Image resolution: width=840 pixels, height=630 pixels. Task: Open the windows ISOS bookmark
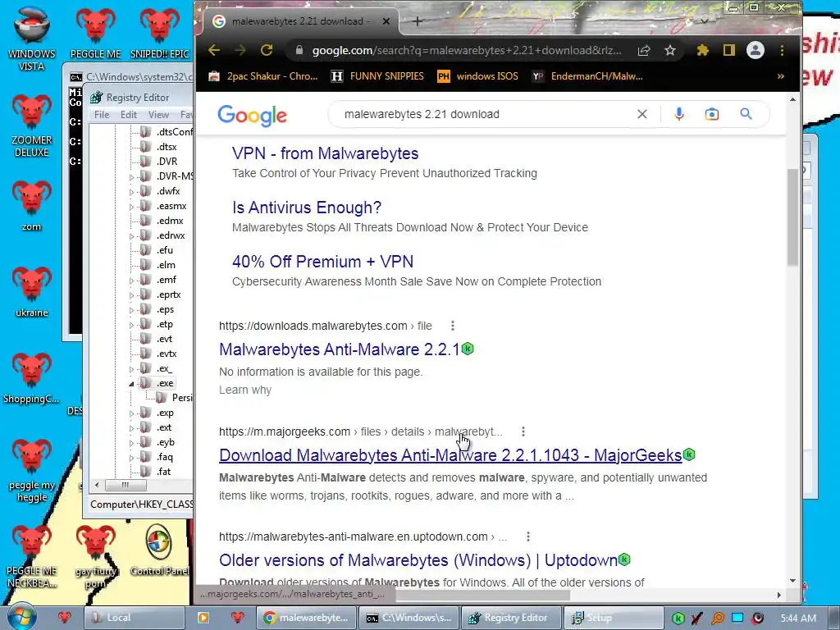click(x=478, y=76)
